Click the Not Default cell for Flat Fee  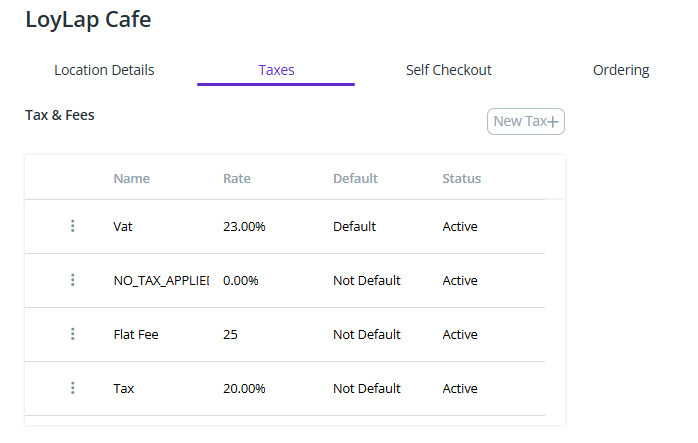tap(366, 335)
